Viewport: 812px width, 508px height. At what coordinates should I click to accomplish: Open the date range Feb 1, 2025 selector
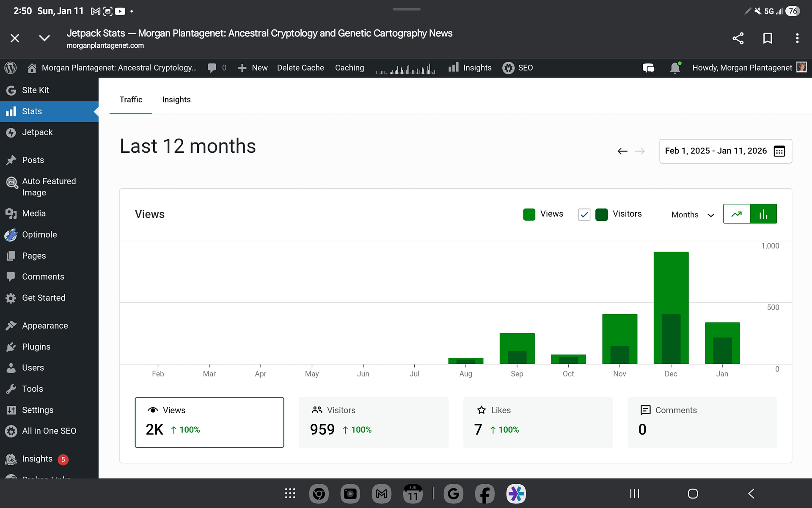pyautogui.click(x=716, y=151)
